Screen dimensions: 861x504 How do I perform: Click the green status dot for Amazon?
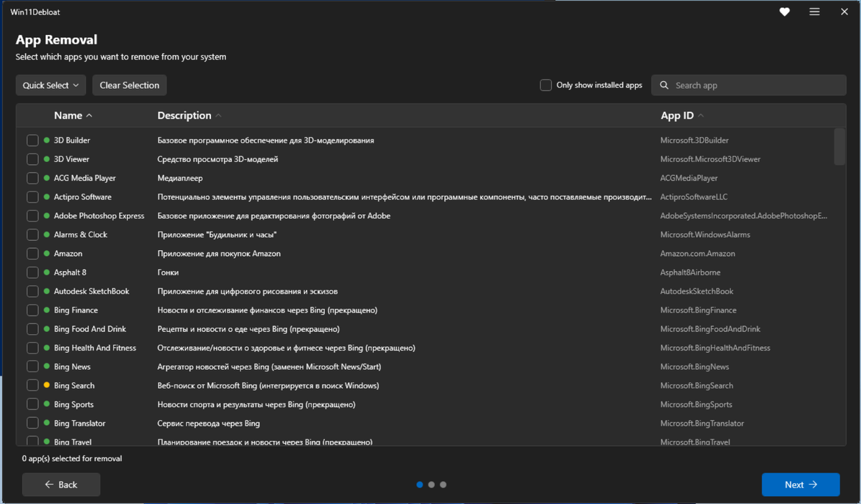point(47,254)
